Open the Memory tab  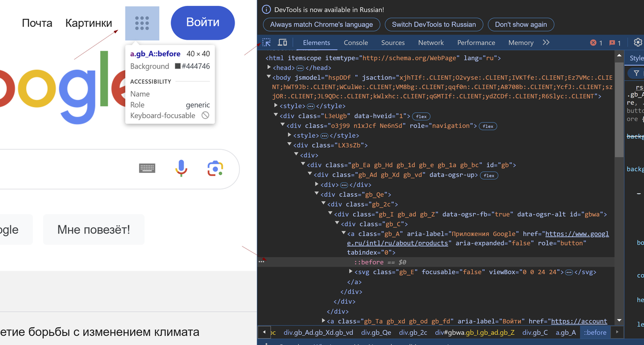tap(521, 42)
